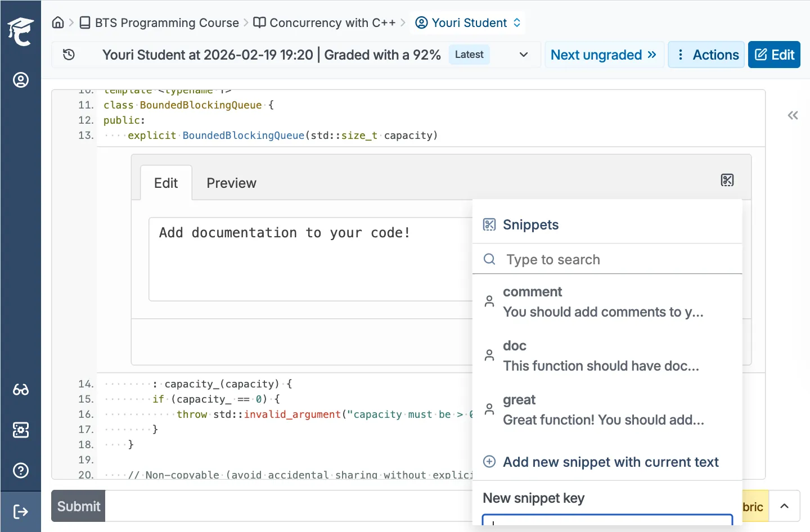Open the Actions menu
This screenshot has width=810, height=532.
[706, 55]
